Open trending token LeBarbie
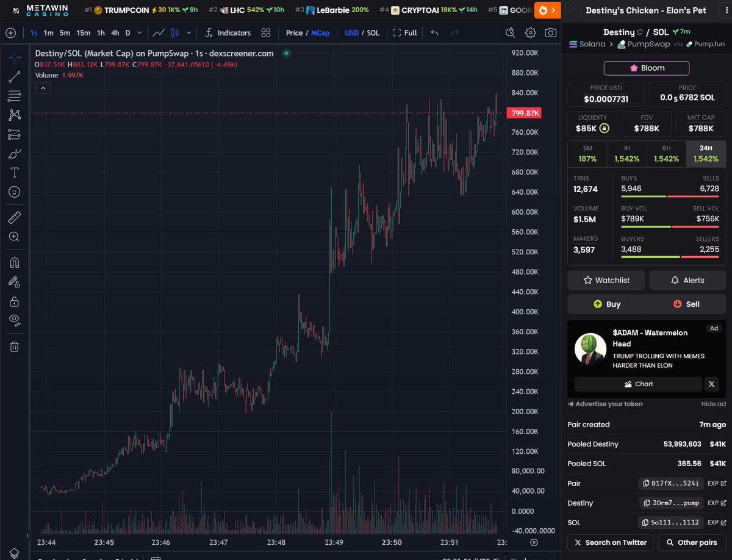This screenshot has width=732, height=560. coord(332,10)
